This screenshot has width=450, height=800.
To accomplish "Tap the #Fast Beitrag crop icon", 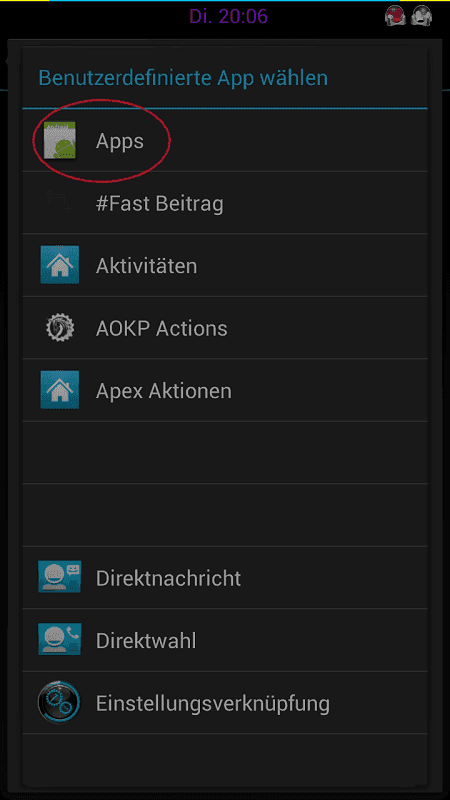I will tap(60, 203).
